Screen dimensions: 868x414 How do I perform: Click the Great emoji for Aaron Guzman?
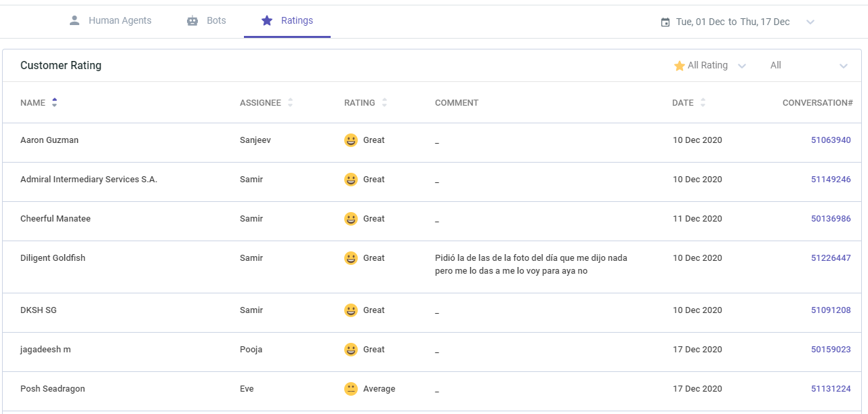[x=351, y=140]
